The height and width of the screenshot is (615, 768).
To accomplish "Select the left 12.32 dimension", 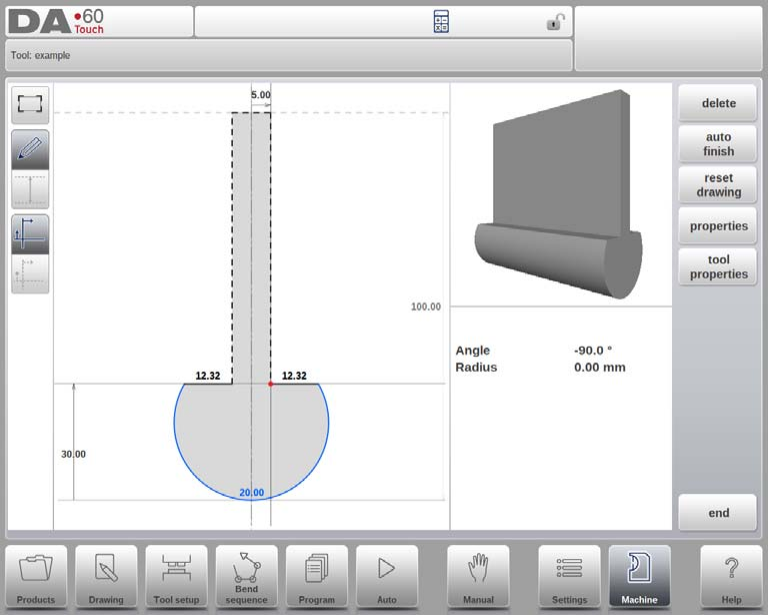I will point(208,376).
